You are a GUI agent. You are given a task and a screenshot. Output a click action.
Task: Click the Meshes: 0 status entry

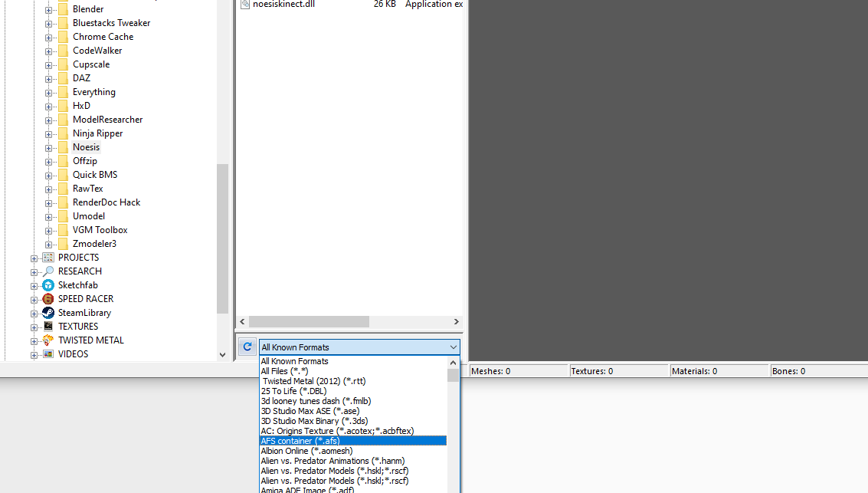click(519, 371)
